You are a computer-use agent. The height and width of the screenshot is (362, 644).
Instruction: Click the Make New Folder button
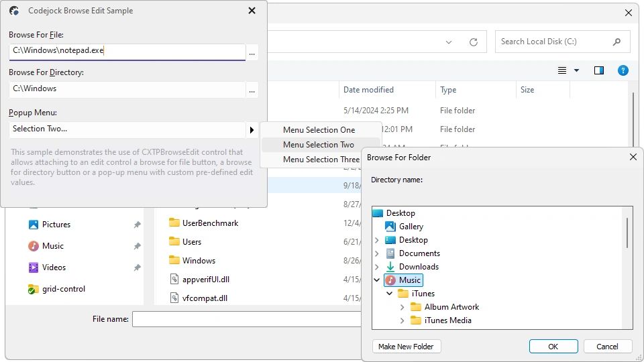(407, 347)
